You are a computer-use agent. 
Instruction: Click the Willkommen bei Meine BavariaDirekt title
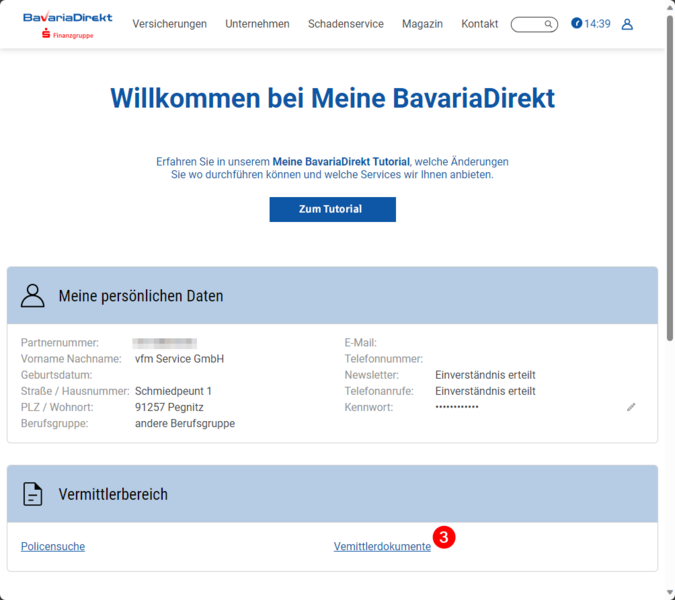332,98
